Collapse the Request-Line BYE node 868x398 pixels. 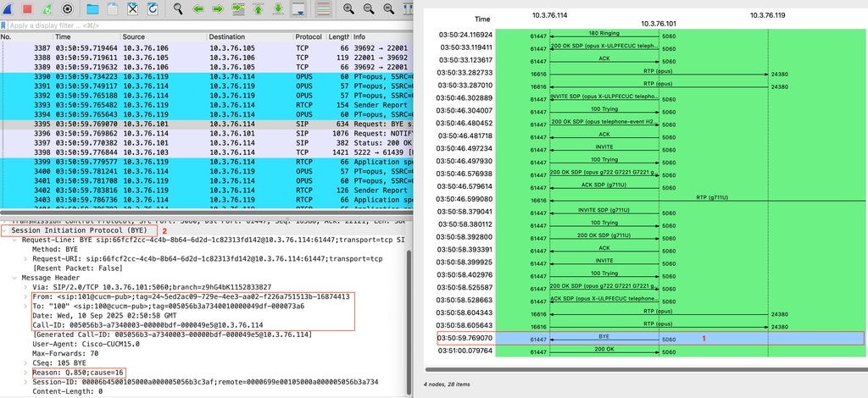tap(15, 240)
